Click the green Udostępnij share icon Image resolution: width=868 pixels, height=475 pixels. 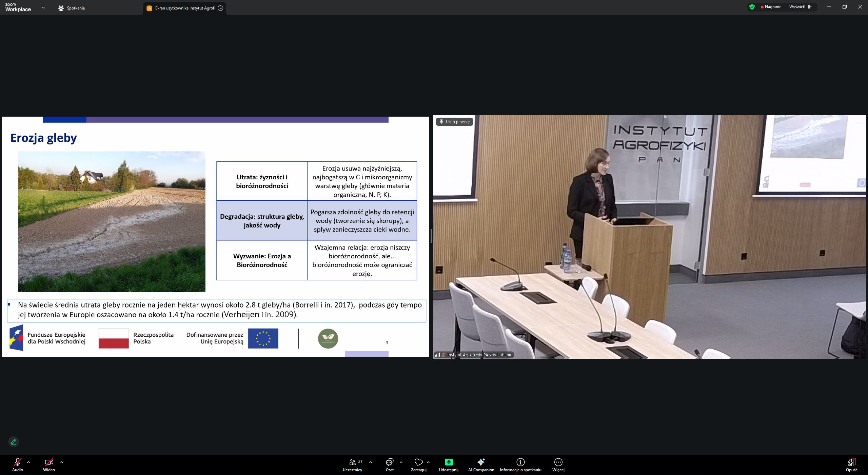tap(449, 462)
